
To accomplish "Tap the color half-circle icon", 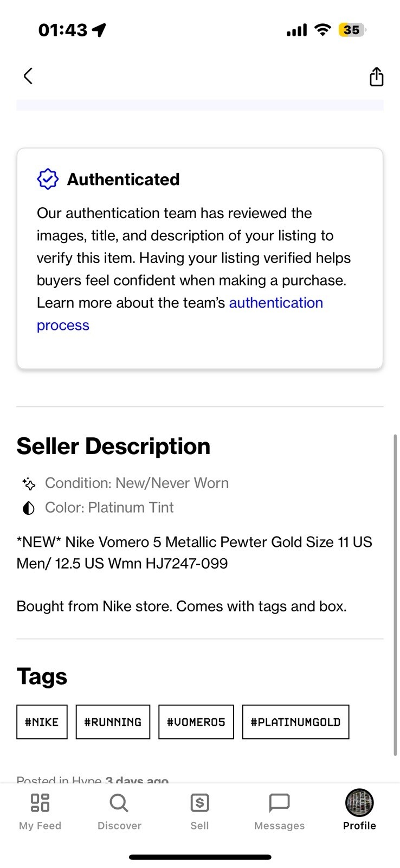I will pyautogui.click(x=29, y=508).
